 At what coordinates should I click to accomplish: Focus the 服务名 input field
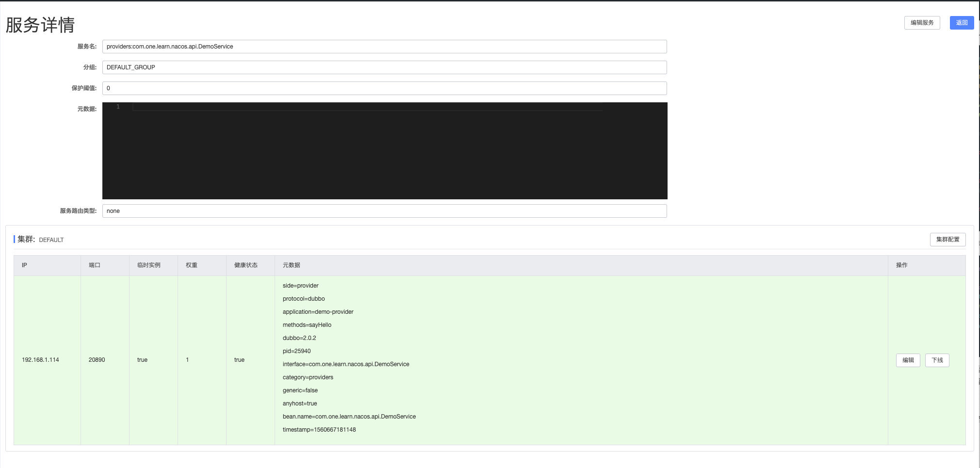(384, 47)
